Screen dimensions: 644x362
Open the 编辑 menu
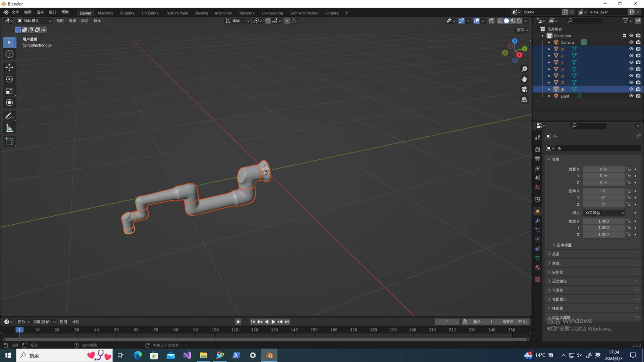[28, 12]
